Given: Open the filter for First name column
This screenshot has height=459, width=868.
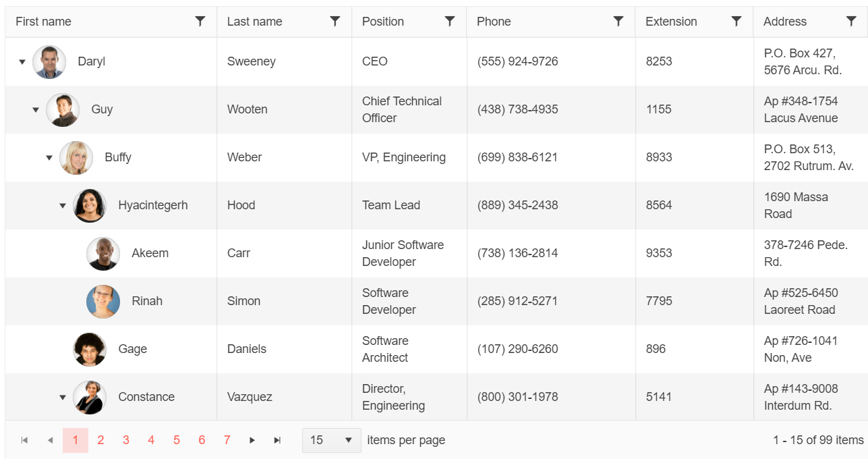Looking at the screenshot, I should (200, 21).
